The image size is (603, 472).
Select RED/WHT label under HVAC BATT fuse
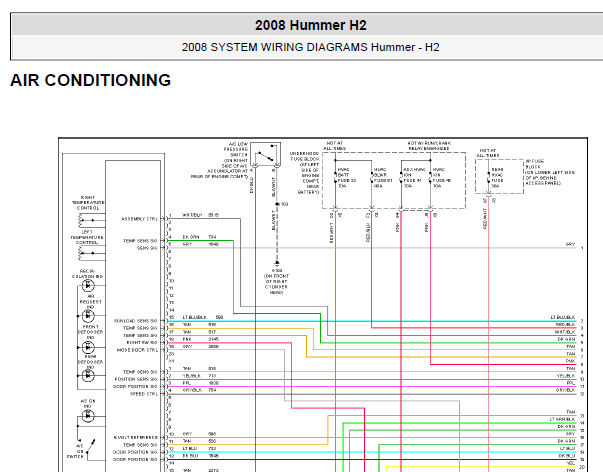[x=331, y=233]
